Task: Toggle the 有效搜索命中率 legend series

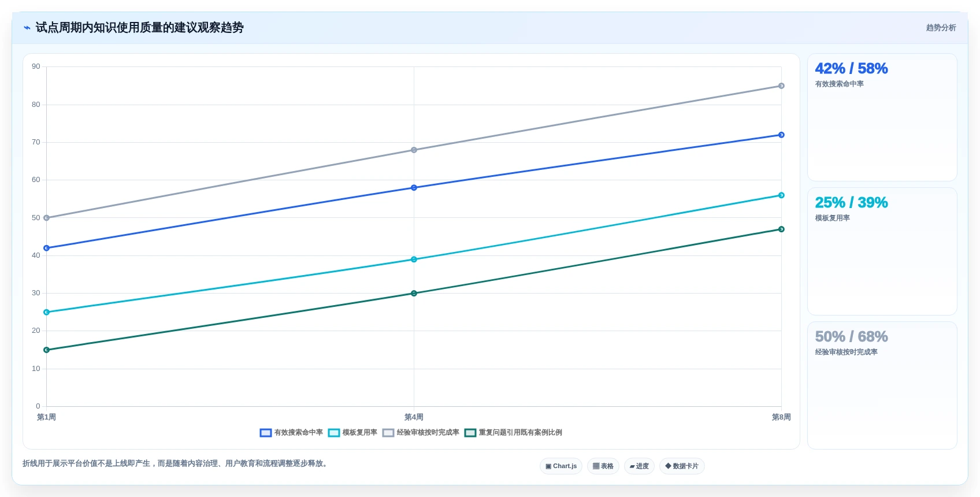Action: click(291, 433)
